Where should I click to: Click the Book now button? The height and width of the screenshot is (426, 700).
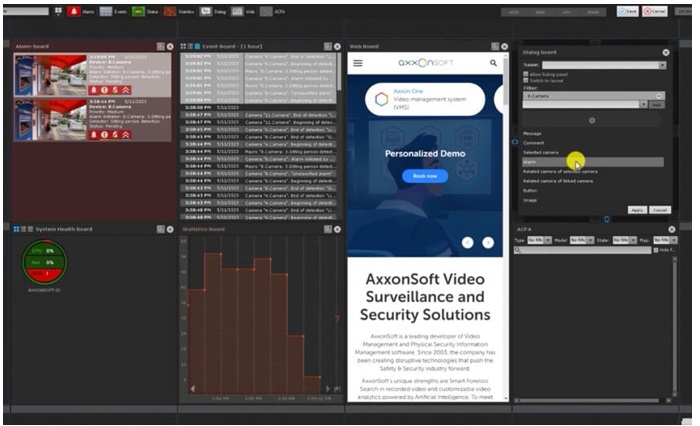click(425, 176)
